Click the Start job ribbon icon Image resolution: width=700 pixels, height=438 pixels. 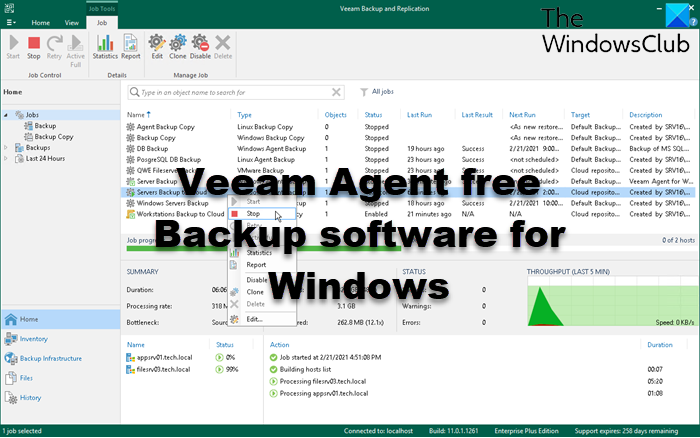[x=13, y=47]
